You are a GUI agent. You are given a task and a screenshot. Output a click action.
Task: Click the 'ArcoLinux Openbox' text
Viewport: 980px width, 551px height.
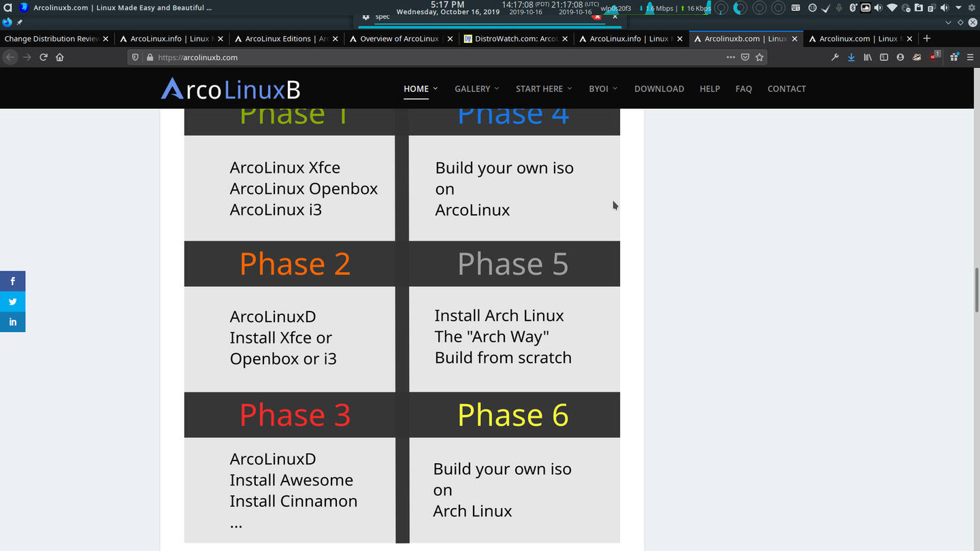point(304,188)
